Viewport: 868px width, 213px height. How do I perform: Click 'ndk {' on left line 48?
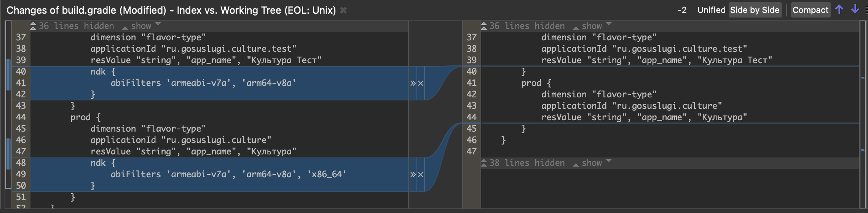tap(103, 163)
